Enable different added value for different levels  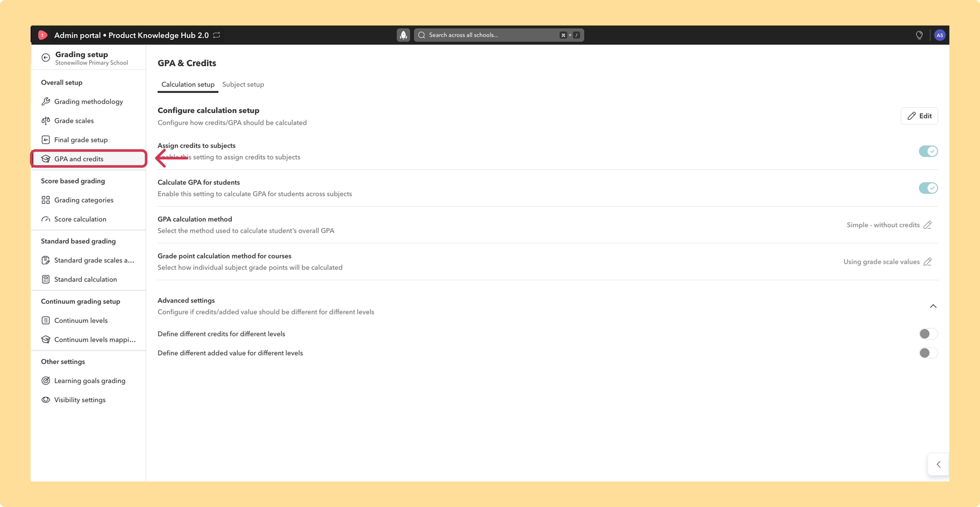(928, 353)
